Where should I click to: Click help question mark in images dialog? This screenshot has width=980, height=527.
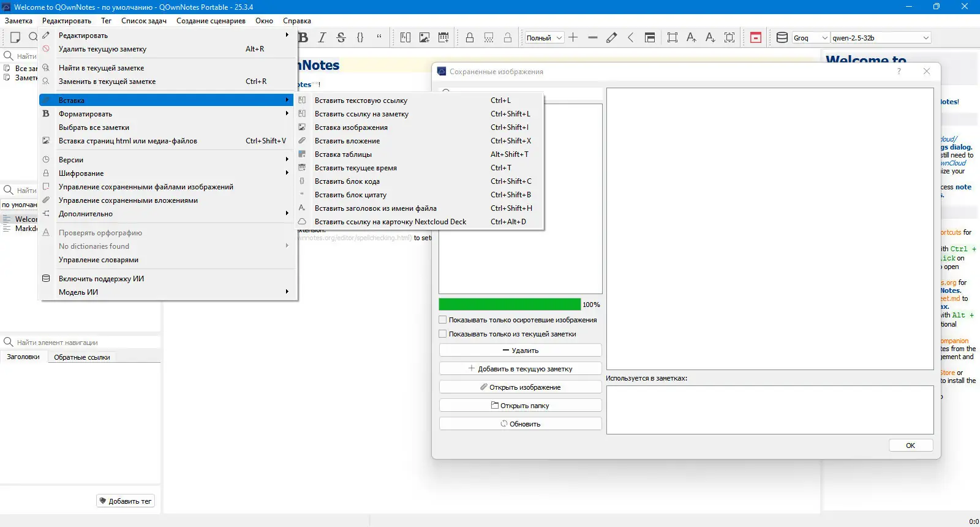pyautogui.click(x=899, y=71)
